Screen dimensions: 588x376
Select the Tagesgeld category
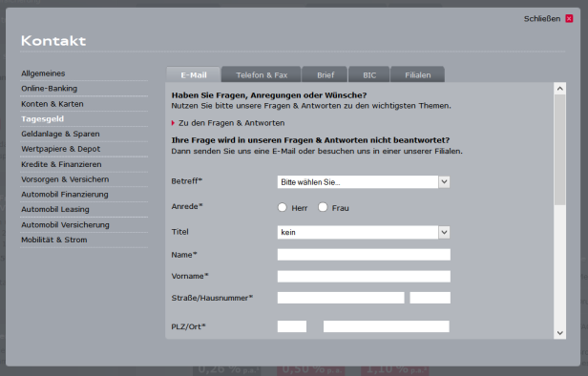click(x=42, y=119)
